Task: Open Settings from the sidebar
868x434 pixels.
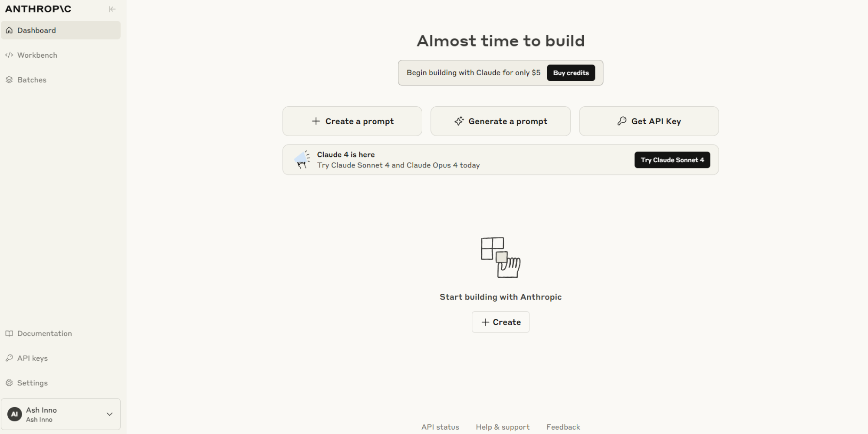Action: click(61, 383)
